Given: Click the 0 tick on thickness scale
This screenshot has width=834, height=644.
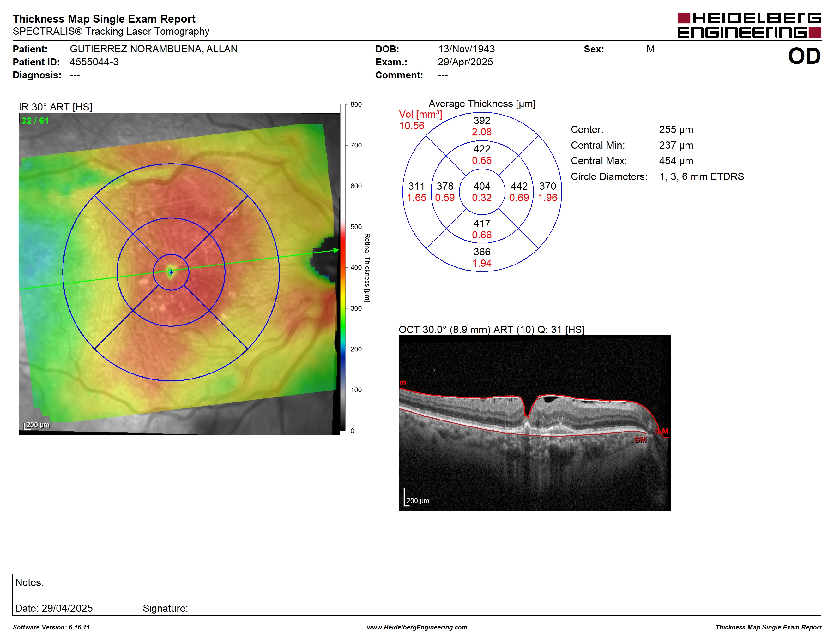Looking at the screenshot, I should coord(352,431).
